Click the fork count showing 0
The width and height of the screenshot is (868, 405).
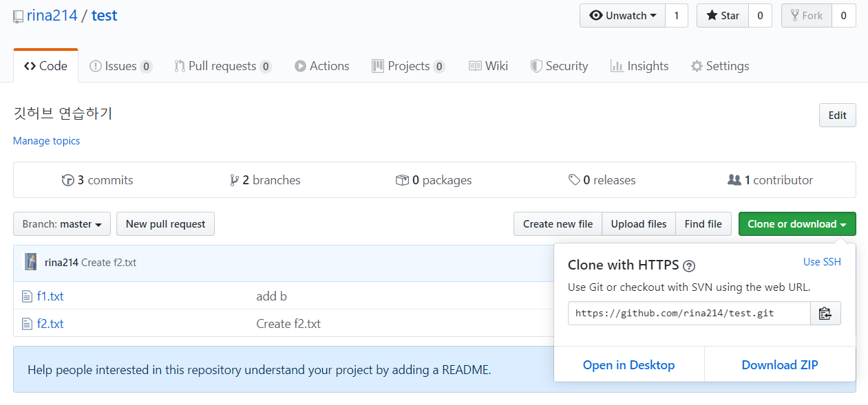tap(844, 16)
